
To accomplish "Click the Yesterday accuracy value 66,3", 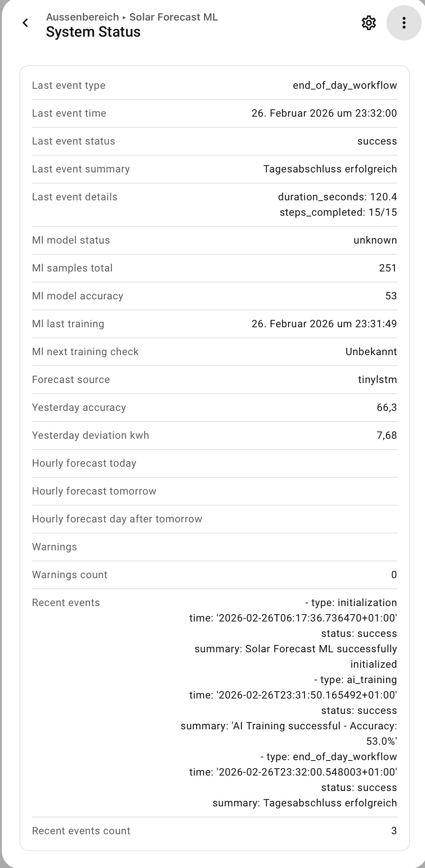I will click(386, 408).
